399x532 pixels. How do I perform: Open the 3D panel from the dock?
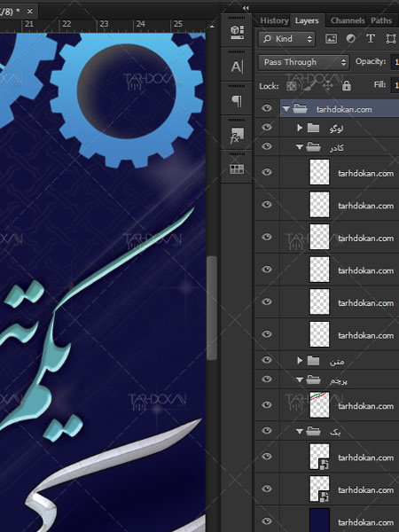(237, 32)
